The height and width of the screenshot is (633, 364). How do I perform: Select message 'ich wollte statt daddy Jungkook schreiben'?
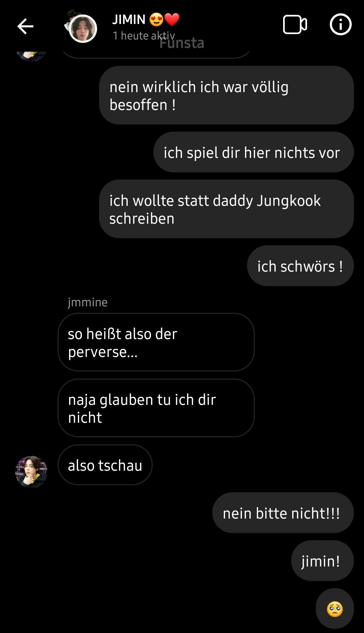(226, 209)
